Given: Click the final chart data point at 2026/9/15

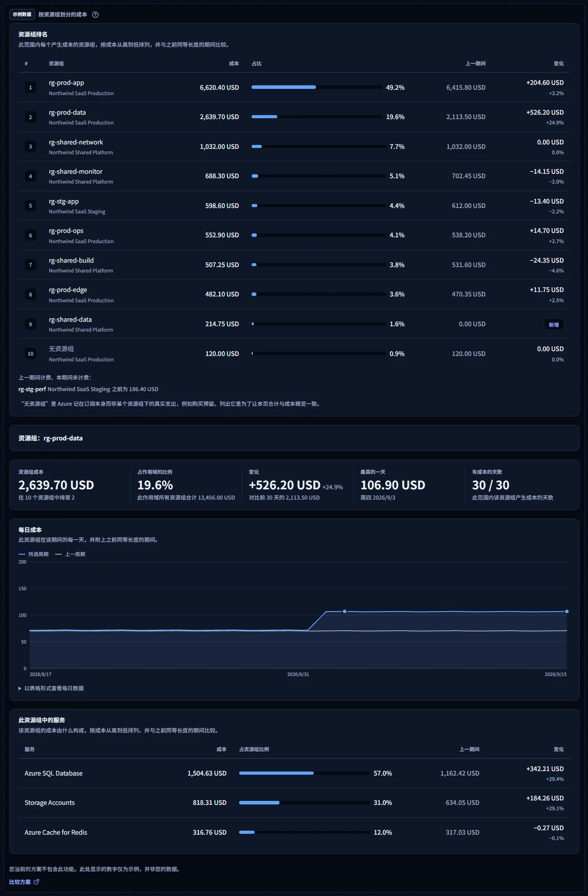Looking at the screenshot, I should coord(567,612).
